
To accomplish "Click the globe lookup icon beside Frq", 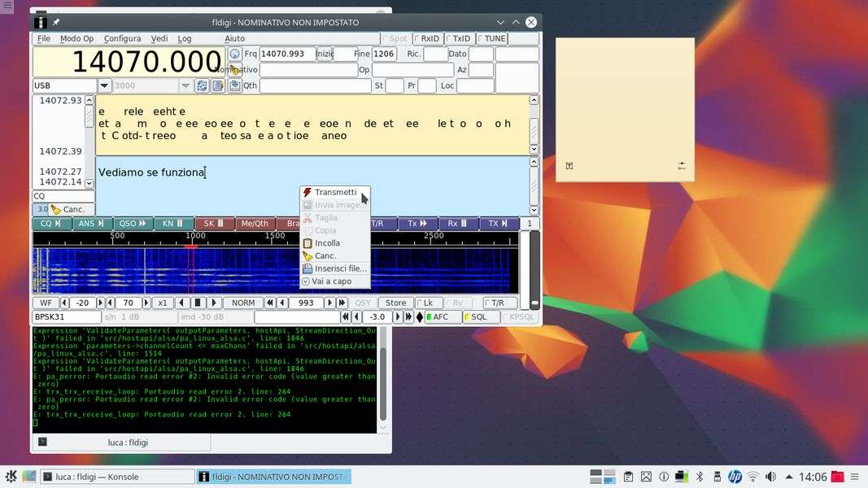I will click(x=234, y=54).
